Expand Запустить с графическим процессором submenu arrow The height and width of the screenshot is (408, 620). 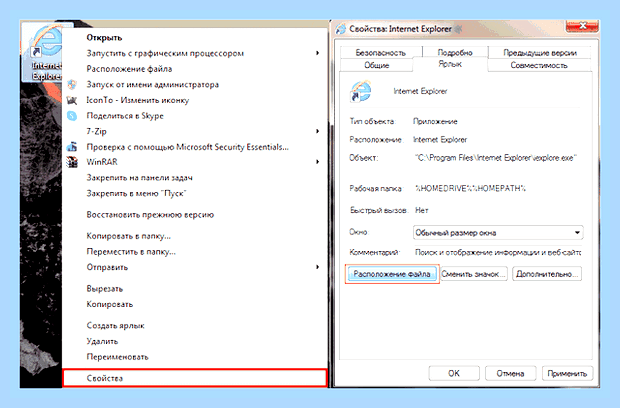(318, 53)
